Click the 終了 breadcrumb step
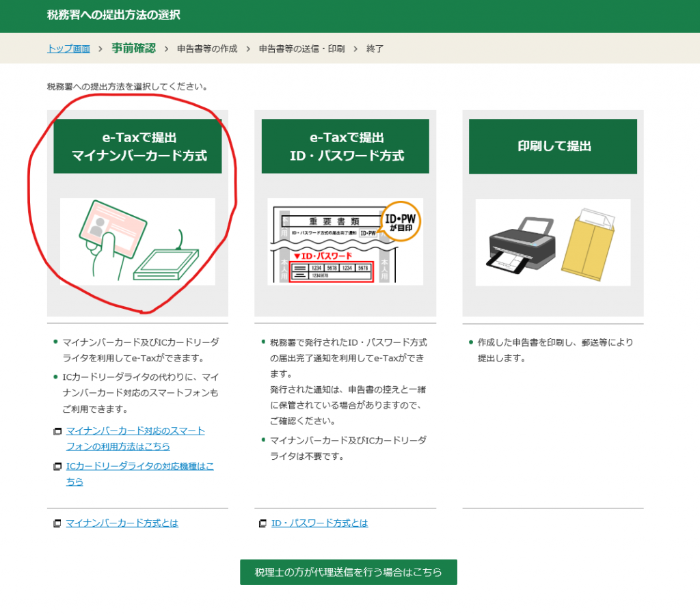This screenshot has width=700, height=615. click(375, 49)
